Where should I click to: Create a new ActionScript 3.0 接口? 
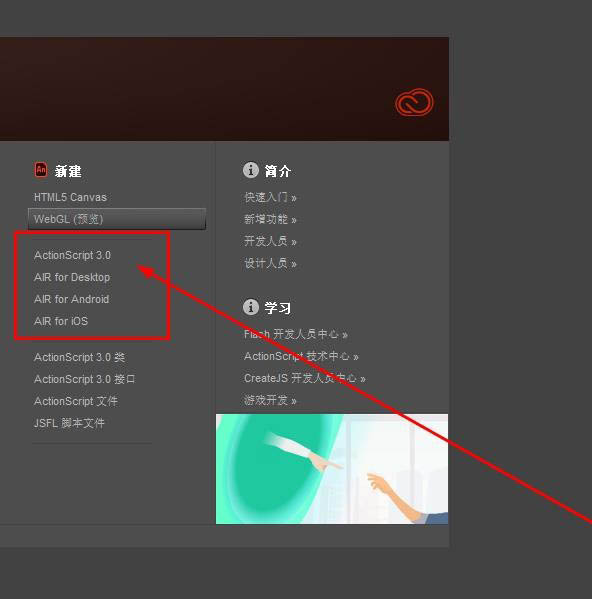[x=84, y=379]
